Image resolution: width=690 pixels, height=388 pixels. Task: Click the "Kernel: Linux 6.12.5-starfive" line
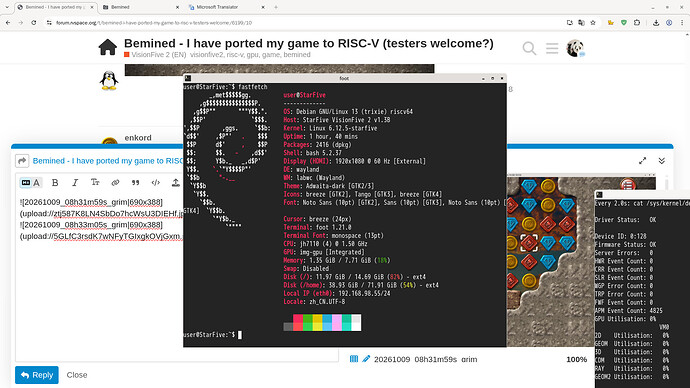point(330,128)
